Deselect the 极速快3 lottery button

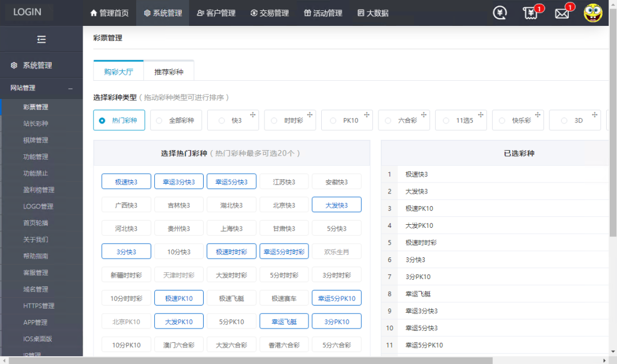126,181
